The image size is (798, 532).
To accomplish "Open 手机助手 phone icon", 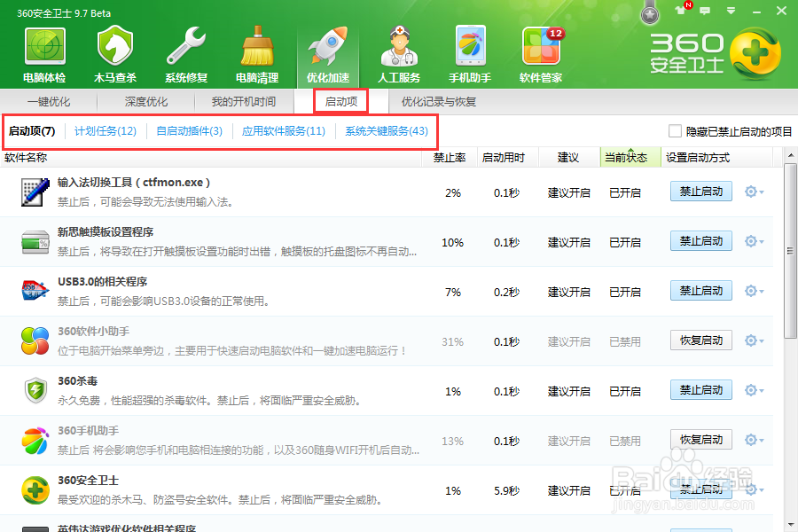I will coord(470,46).
